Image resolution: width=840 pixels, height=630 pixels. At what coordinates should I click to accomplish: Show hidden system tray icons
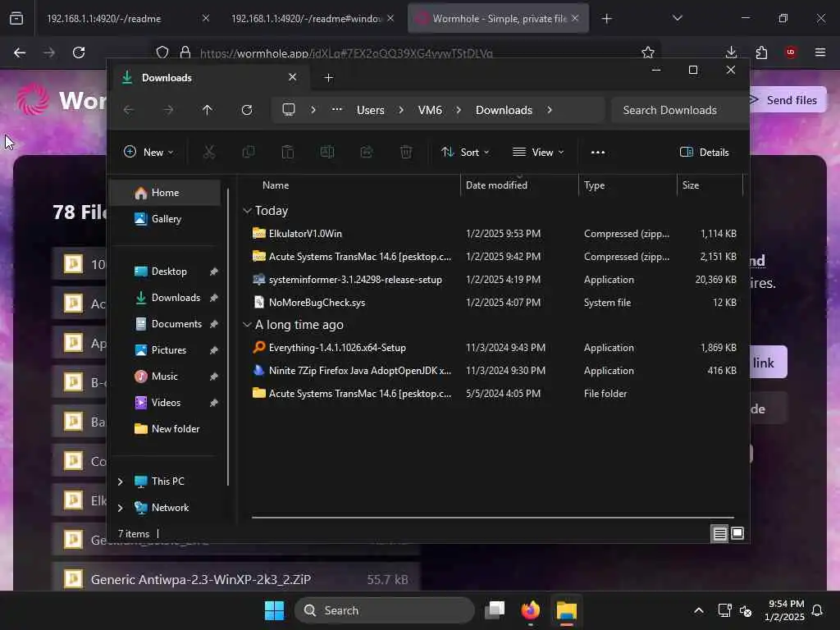tap(699, 610)
